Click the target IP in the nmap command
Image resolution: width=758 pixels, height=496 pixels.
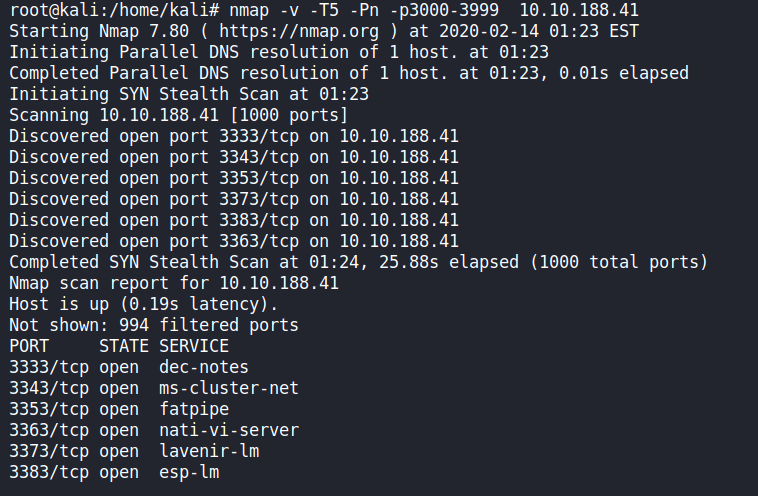(579, 10)
